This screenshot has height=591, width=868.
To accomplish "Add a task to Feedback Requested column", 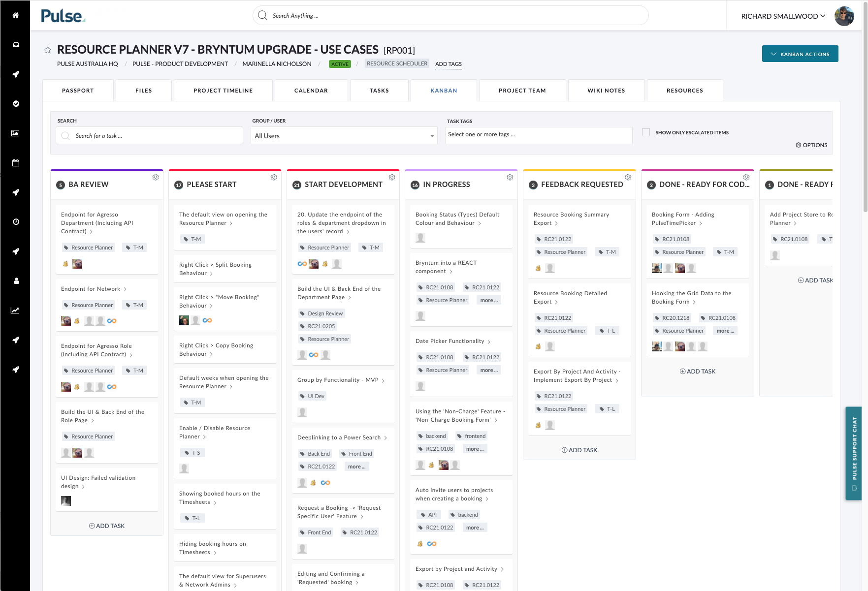I will tap(579, 450).
